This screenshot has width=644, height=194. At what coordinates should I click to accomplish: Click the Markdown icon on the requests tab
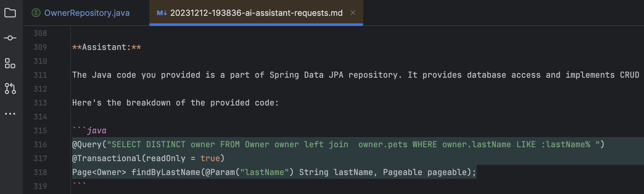tap(162, 13)
